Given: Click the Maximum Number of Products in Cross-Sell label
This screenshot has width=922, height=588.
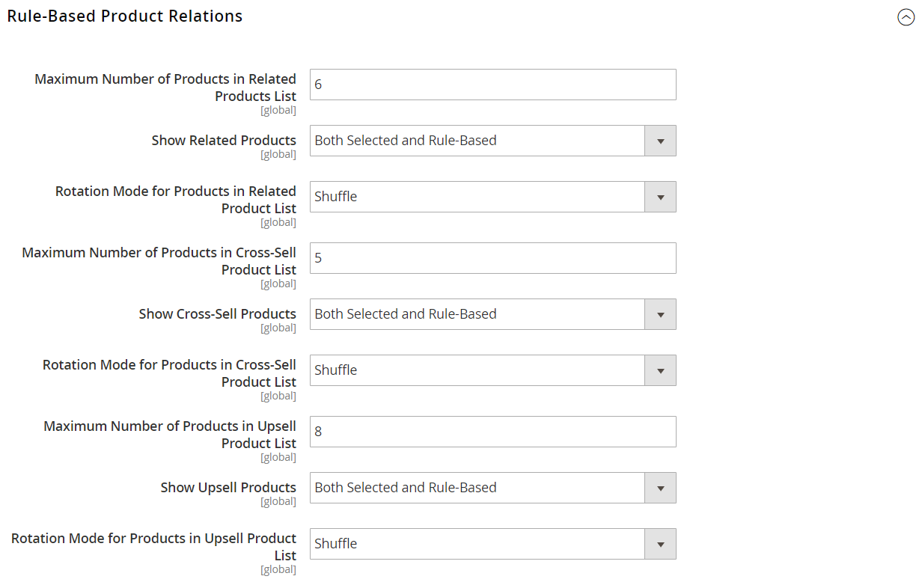Looking at the screenshot, I should click(x=159, y=261).
